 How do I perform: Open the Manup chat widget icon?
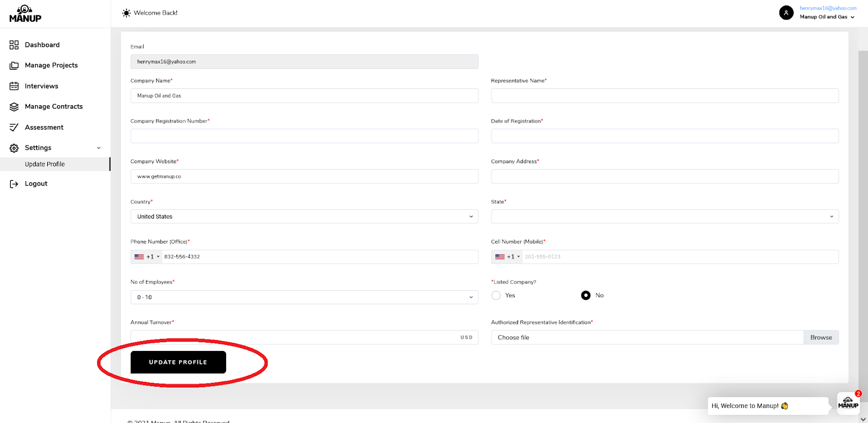848,403
